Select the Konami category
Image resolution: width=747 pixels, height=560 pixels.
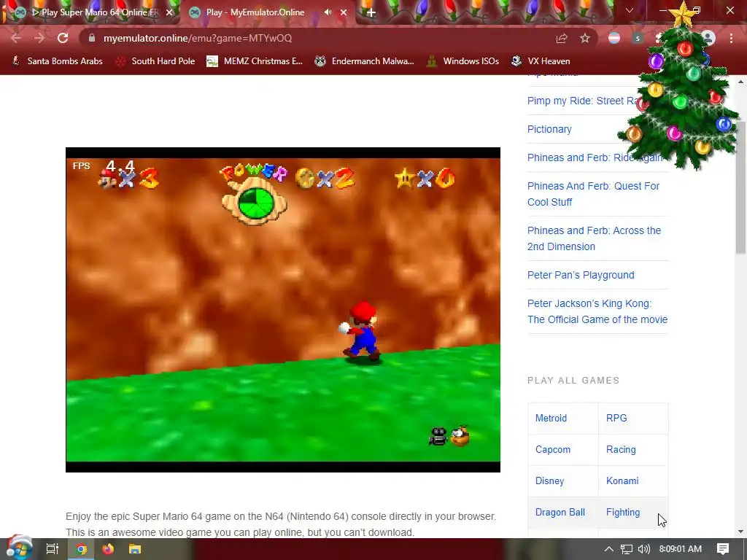pos(622,481)
